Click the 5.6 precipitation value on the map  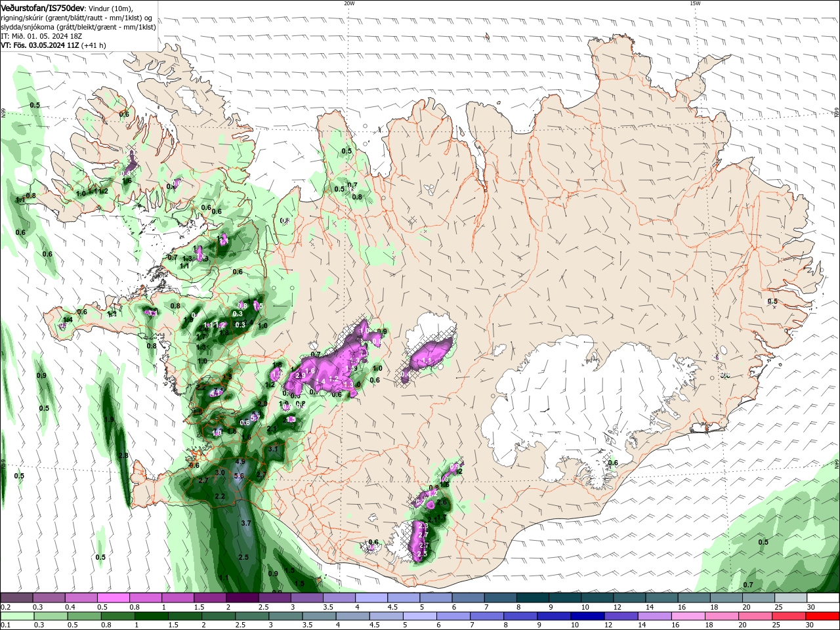click(239, 476)
